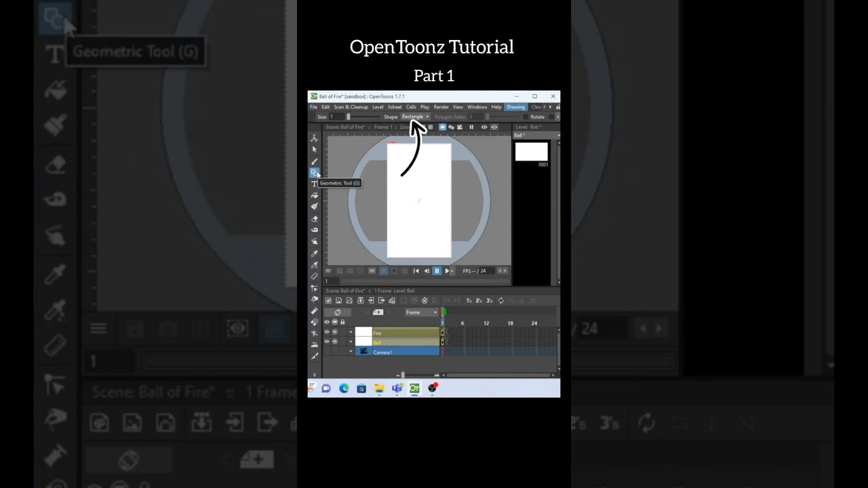Open the Frame display dropdown in timeline

coord(421,312)
